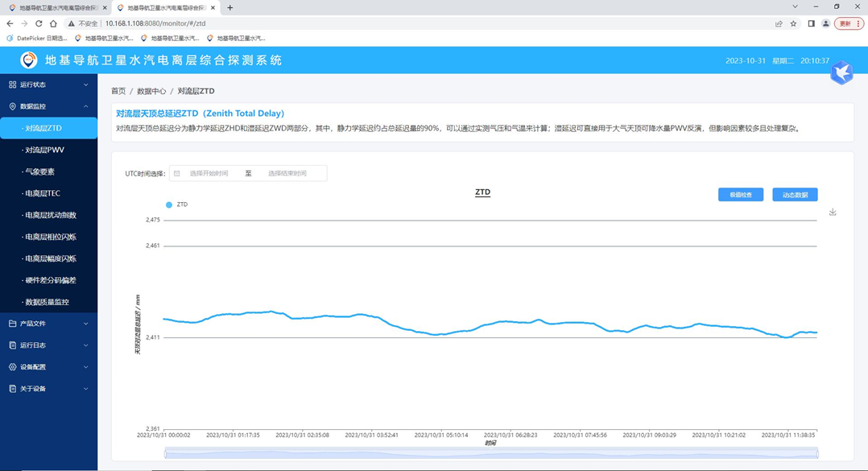Download the ZTD chart as image
Image resolution: width=868 pixels, height=471 pixels.
[x=833, y=212]
